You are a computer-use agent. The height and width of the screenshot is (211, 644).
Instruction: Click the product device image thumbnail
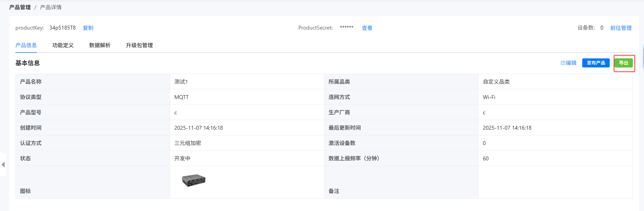(194, 180)
